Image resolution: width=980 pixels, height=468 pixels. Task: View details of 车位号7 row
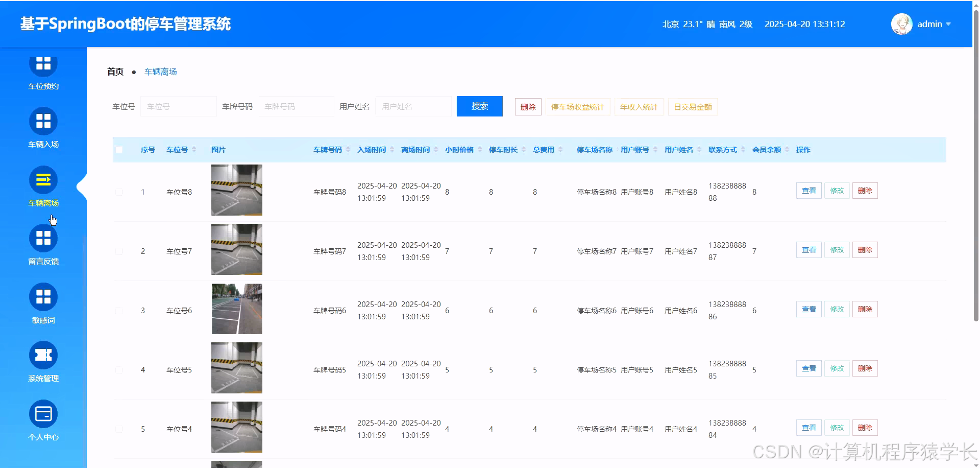tap(808, 250)
